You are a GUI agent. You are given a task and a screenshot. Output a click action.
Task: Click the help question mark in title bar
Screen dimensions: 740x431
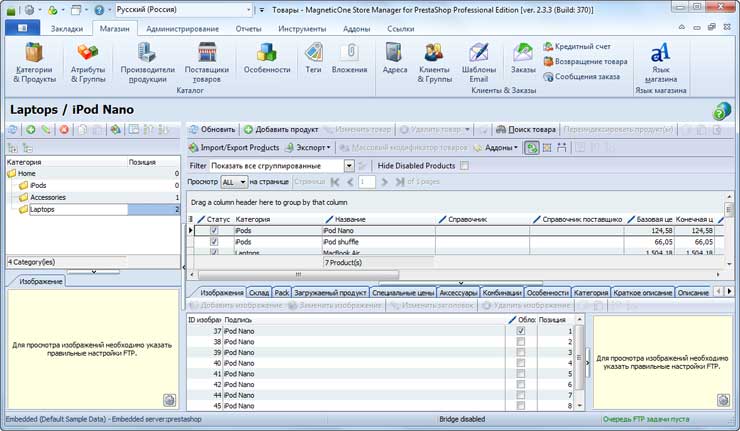[99, 9]
